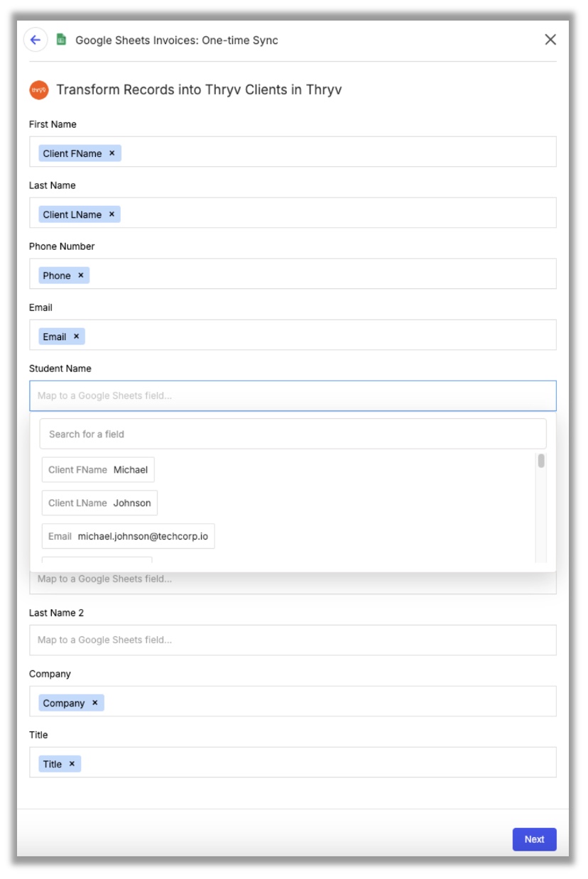Choose Client FName Michael option
This screenshot has height=879, width=588.
pos(98,470)
